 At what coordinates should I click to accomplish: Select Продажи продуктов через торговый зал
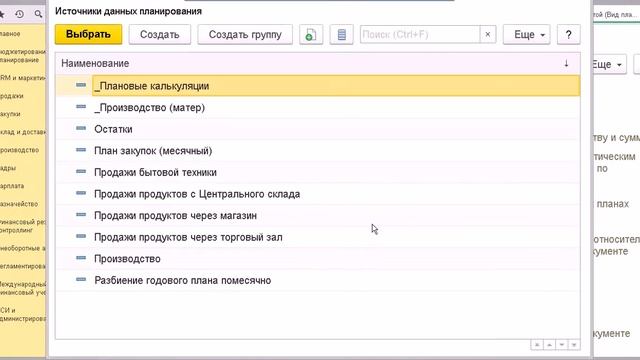pos(318,237)
